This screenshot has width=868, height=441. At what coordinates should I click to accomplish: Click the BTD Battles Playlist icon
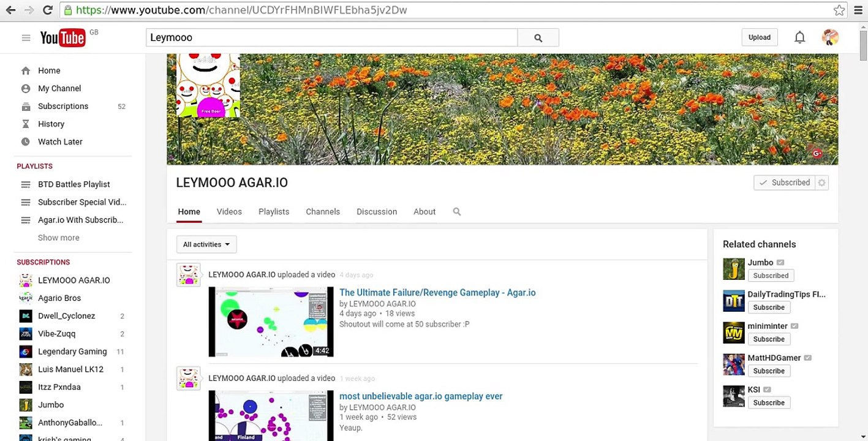(x=26, y=184)
